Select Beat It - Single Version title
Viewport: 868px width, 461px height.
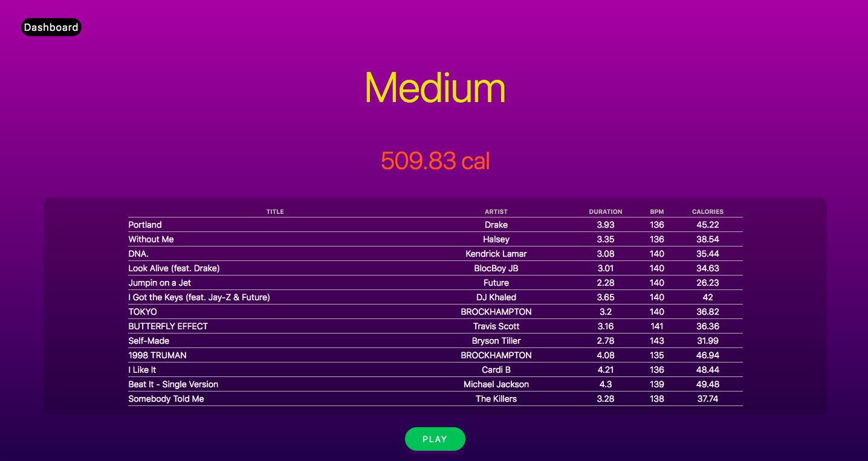[x=173, y=384]
